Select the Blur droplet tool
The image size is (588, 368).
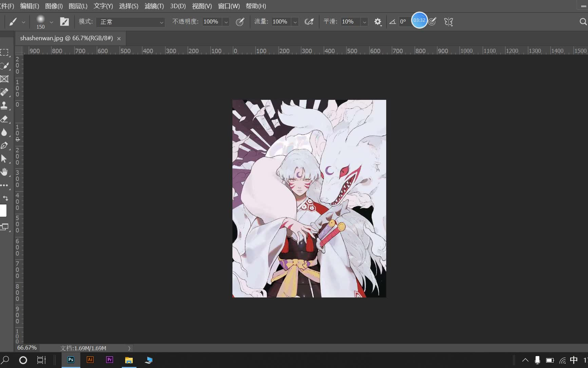pos(4,132)
